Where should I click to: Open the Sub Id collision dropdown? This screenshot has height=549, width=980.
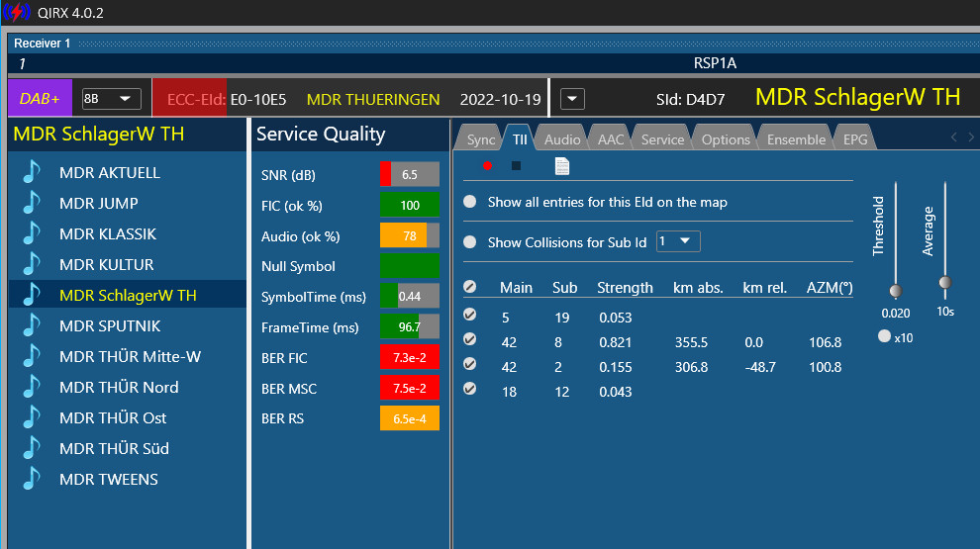678,241
